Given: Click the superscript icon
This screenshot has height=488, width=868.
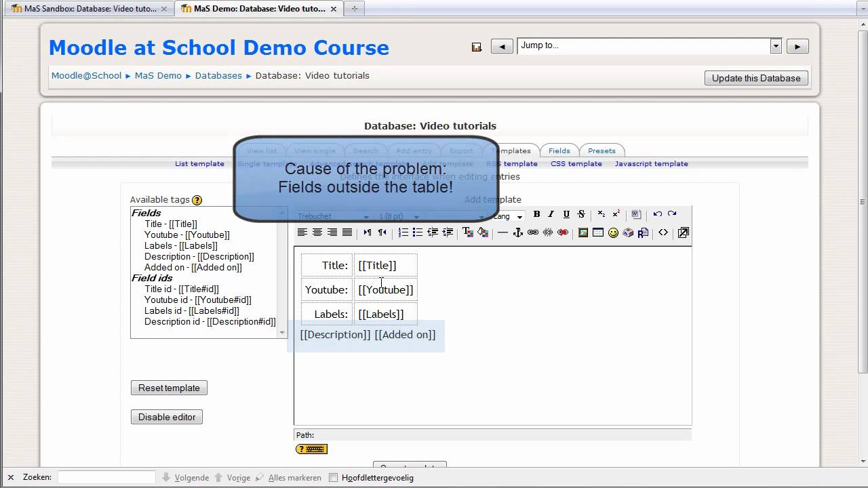Looking at the screenshot, I should 616,214.
